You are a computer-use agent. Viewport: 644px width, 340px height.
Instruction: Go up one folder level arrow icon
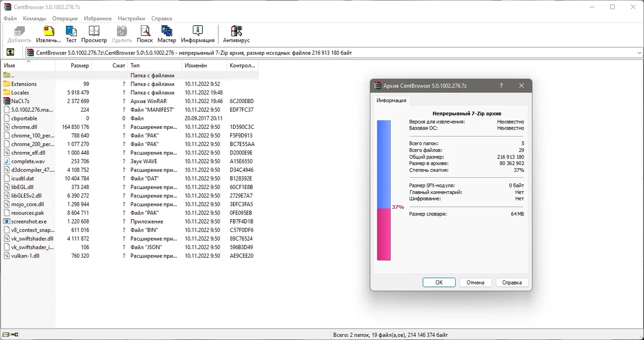click(10, 53)
